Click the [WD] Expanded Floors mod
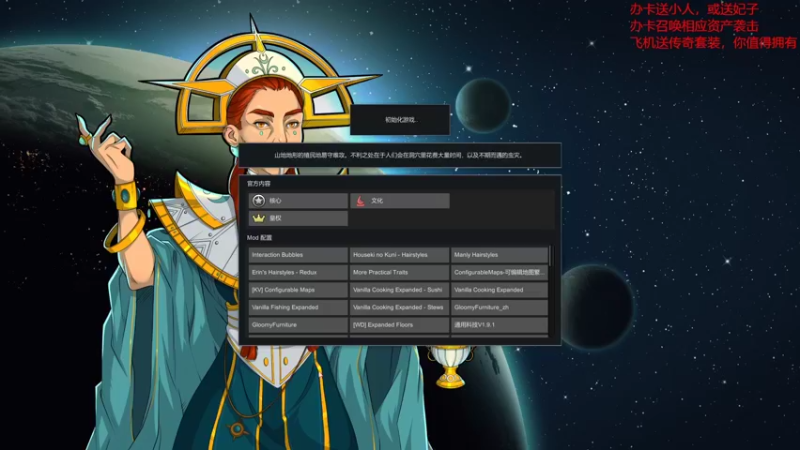Screen dimensions: 800x450 (x=399, y=324)
